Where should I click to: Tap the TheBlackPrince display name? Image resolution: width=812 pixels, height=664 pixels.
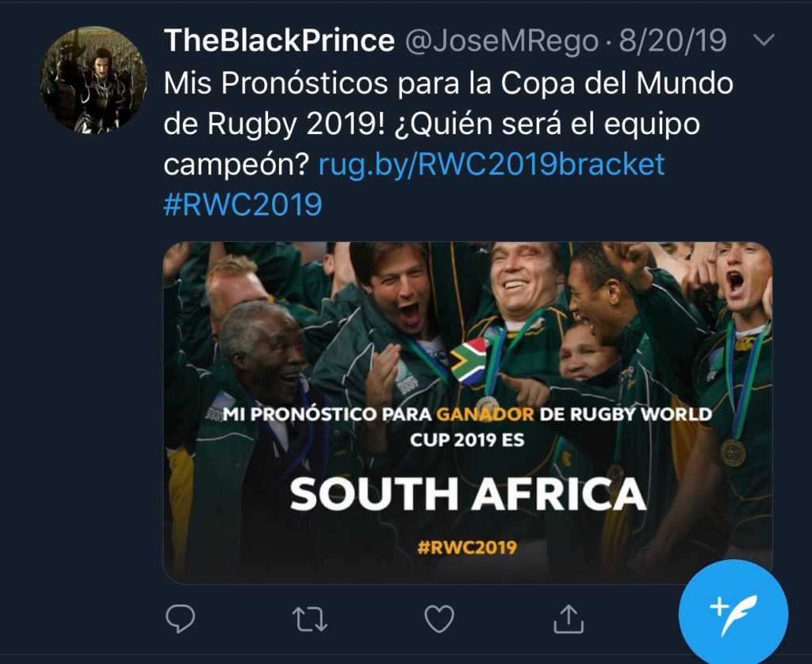[x=278, y=41]
